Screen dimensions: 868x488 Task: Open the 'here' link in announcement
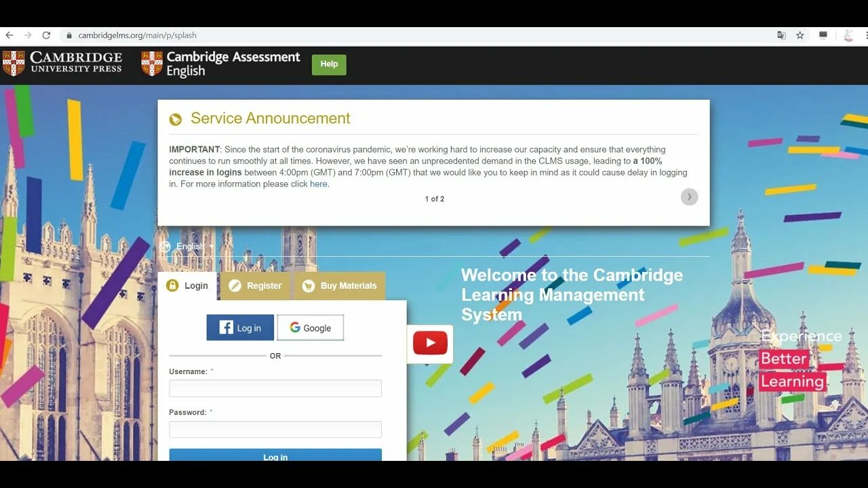point(319,184)
